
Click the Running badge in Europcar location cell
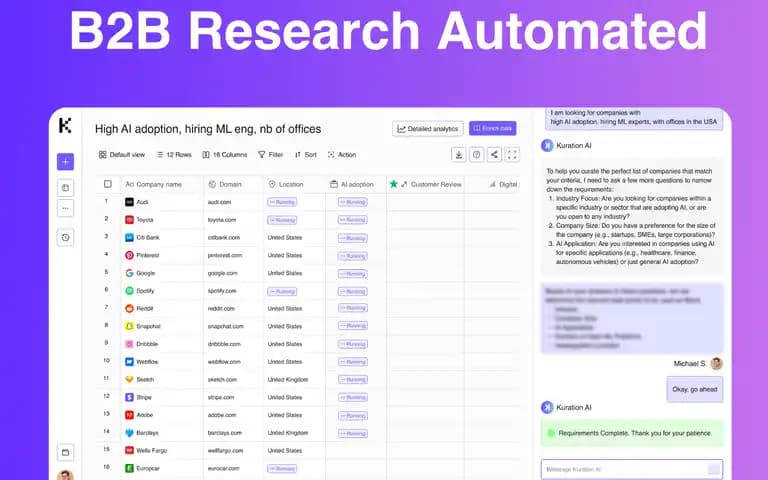coord(282,469)
